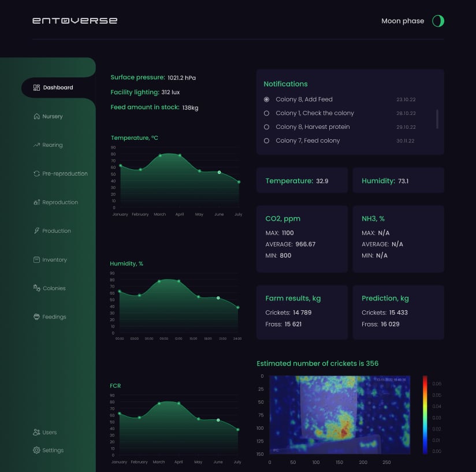Click the Settings gear icon
The height and width of the screenshot is (472, 476).
tap(36, 450)
